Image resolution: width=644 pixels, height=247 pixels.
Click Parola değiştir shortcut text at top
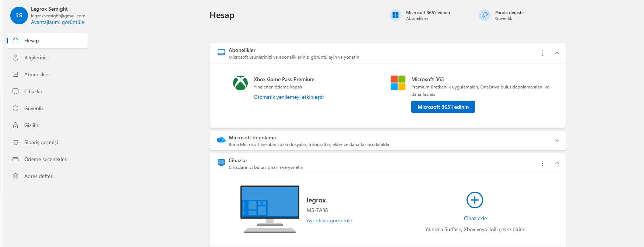click(x=509, y=13)
